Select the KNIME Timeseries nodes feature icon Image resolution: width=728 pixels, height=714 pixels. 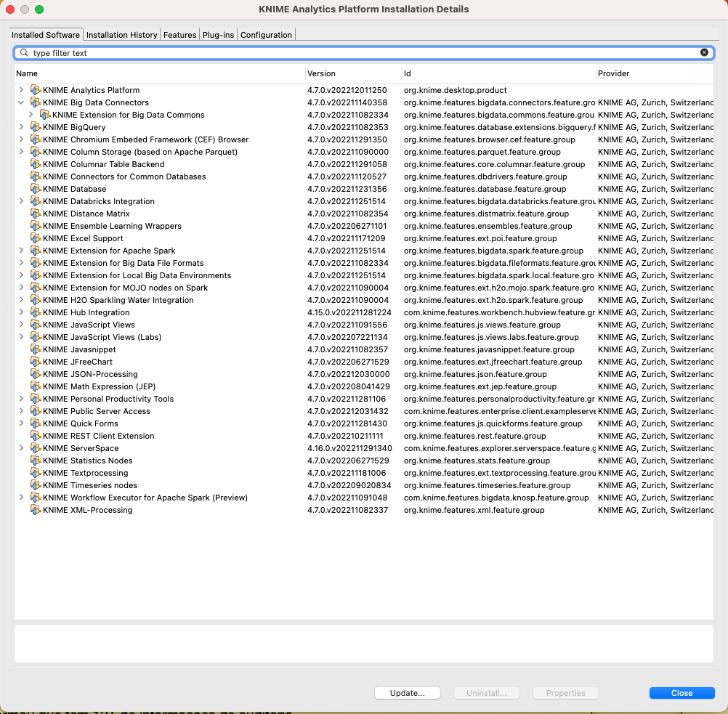tap(36, 485)
